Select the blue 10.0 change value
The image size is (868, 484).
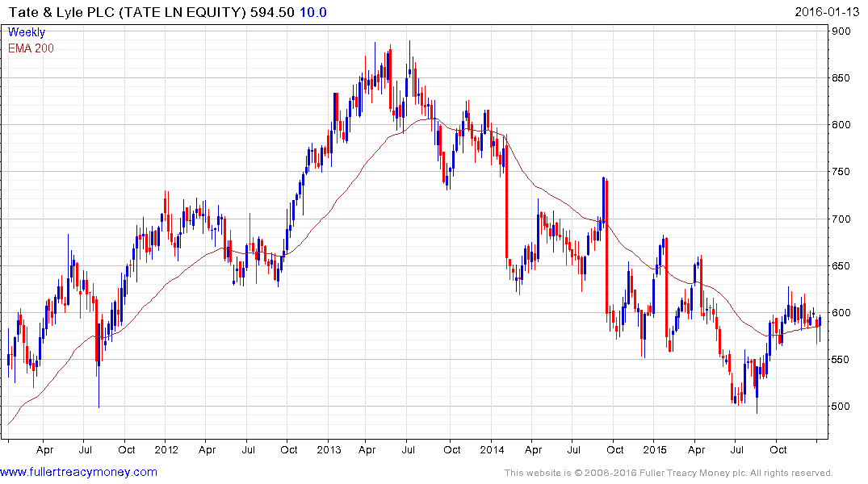tap(312, 12)
